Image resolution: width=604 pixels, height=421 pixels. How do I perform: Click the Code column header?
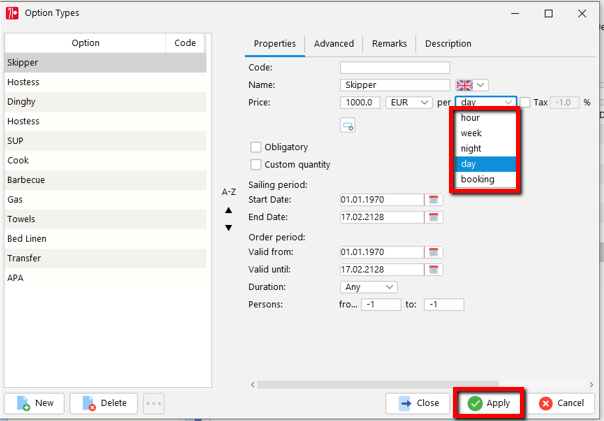pos(185,43)
